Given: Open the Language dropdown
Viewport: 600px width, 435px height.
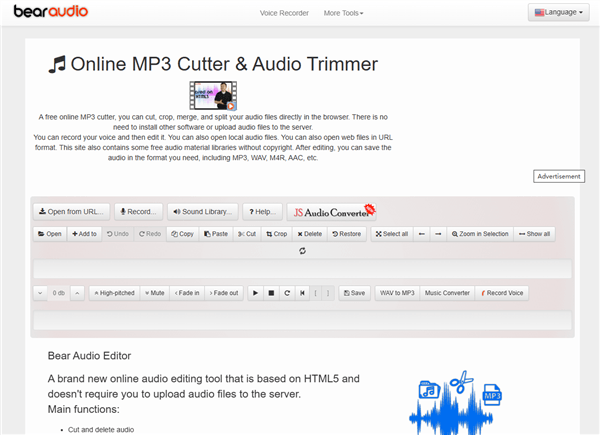Looking at the screenshot, I should click(x=559, y=12).
